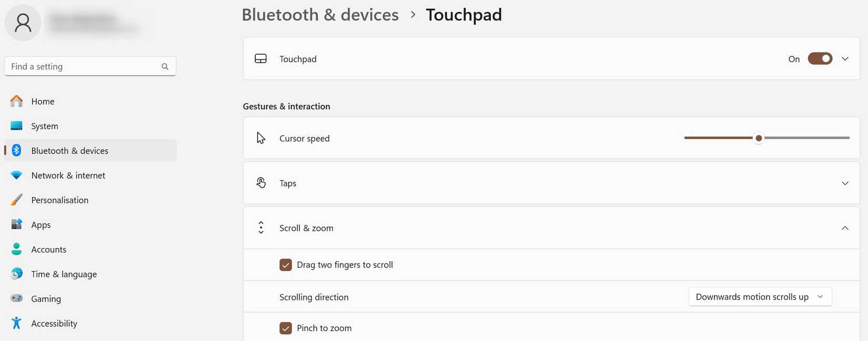Go to Time & language settings

64,274
